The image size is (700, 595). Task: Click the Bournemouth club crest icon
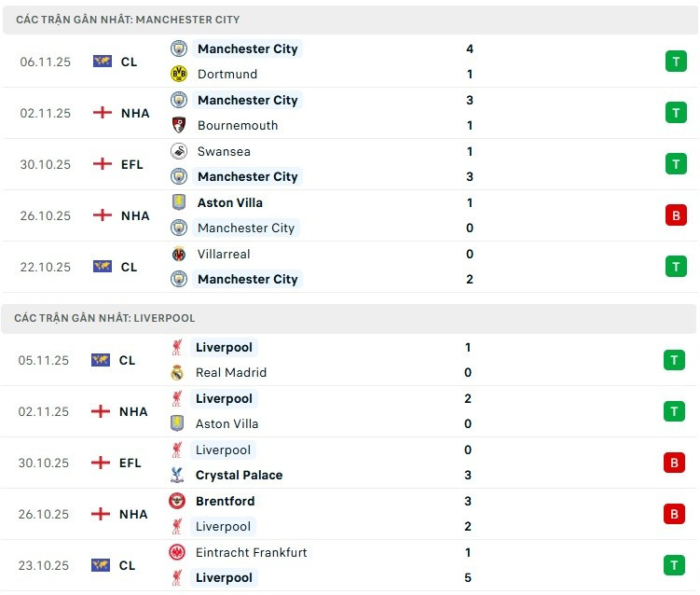[179, 125]
